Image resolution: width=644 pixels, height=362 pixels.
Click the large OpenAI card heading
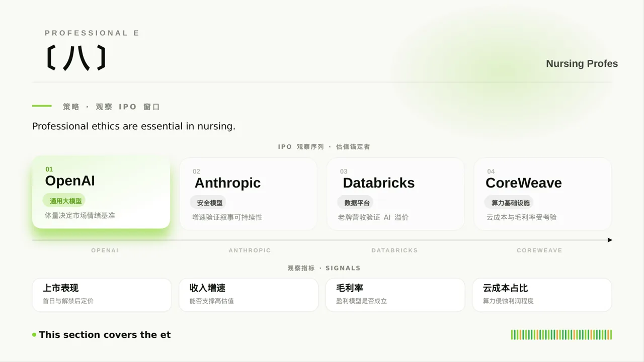(70, 181)
